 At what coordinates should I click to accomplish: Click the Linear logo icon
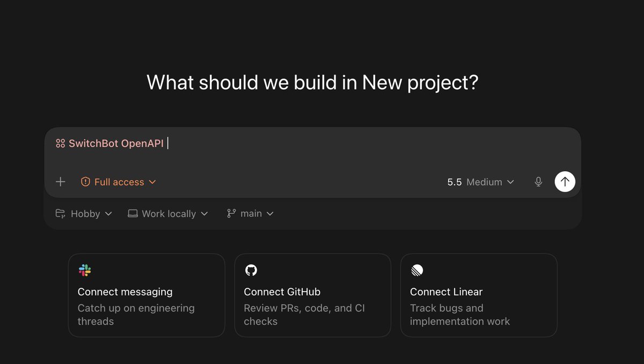point(417,270)
